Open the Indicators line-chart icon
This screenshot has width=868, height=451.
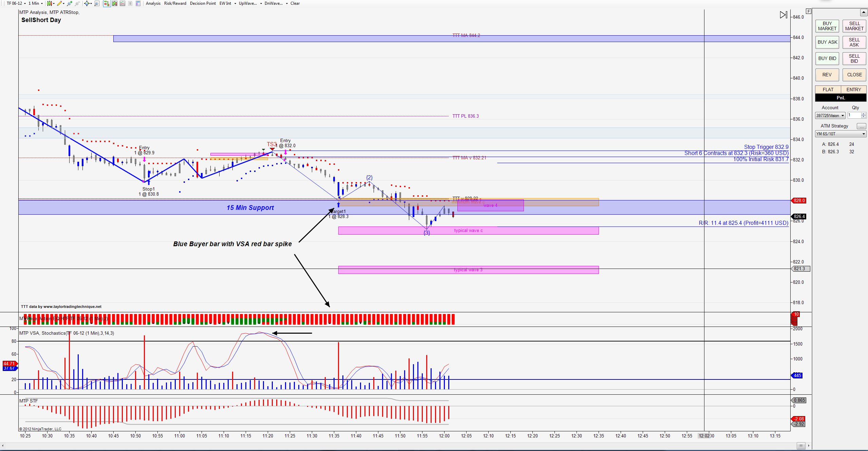[x=122, y=3]
